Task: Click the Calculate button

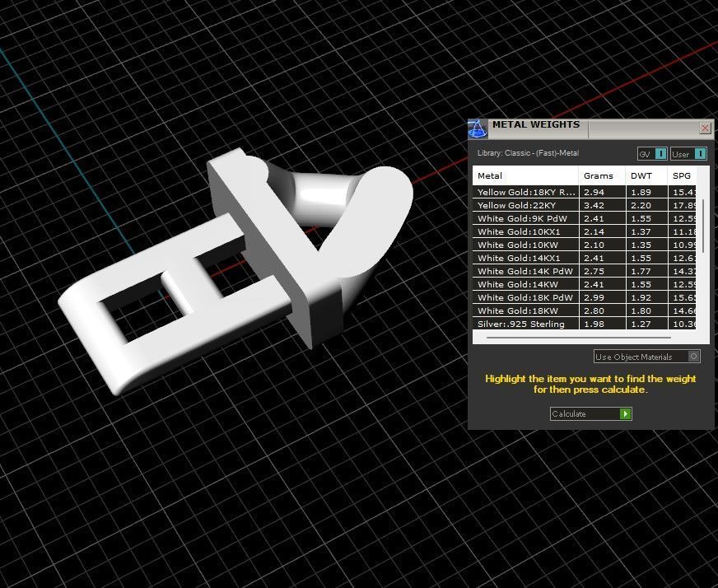Action: click(x=590, y=413)
